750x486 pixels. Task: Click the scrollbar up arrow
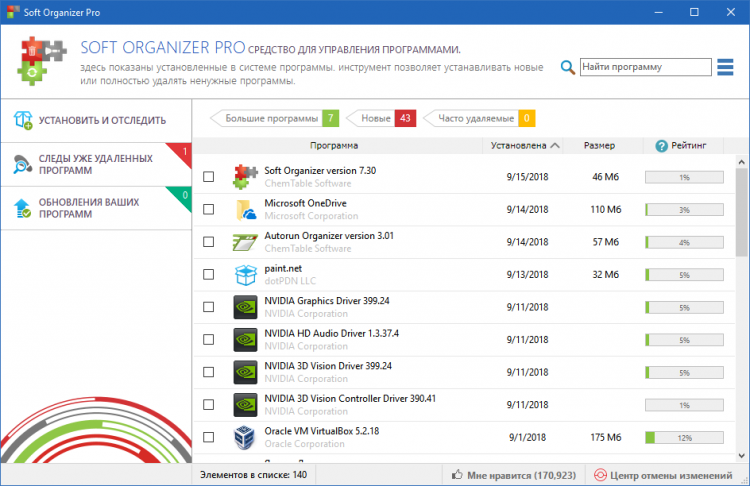(741, 162)
